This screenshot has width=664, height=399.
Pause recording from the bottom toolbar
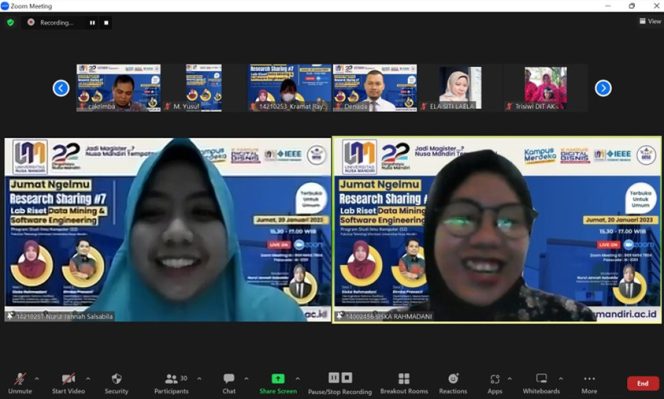point(334,377)
